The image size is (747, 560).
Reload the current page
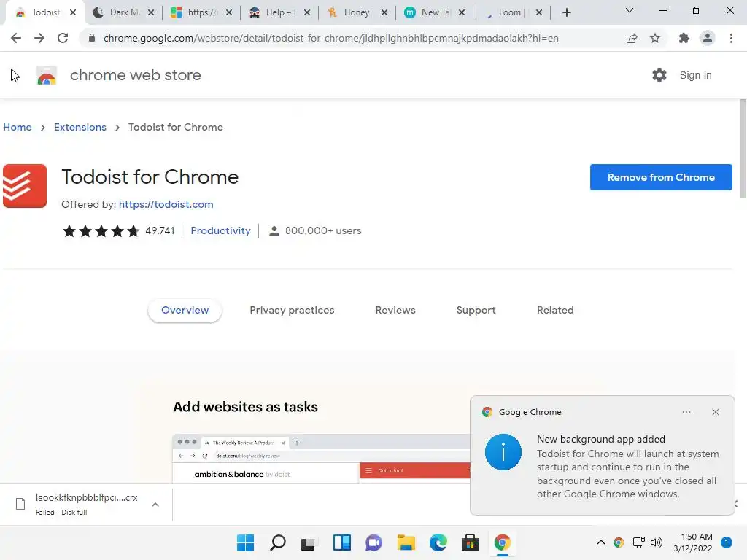[x=63, y=38]
